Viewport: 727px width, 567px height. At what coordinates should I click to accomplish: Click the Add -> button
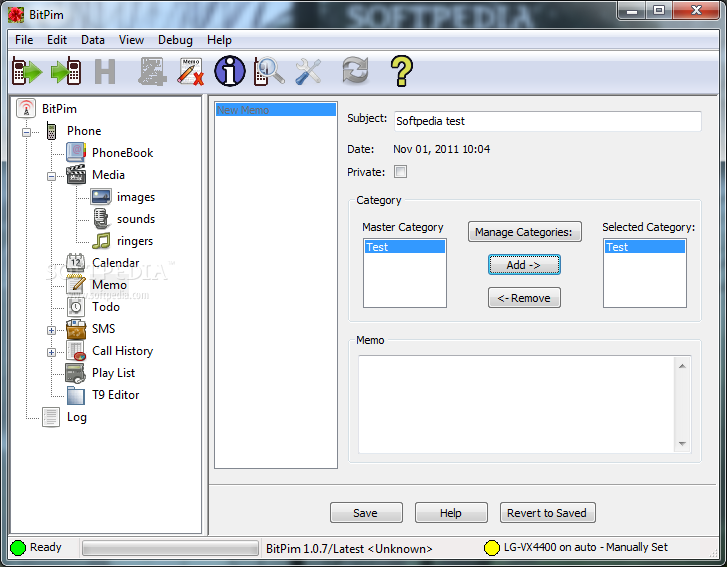524,265
